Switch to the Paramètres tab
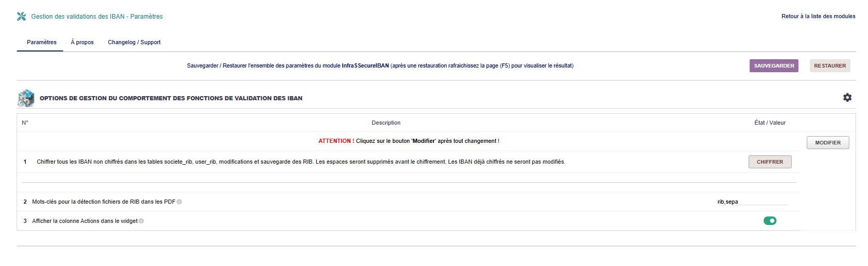The width and height of the screenshot is (868, 266). coord(42,42)
